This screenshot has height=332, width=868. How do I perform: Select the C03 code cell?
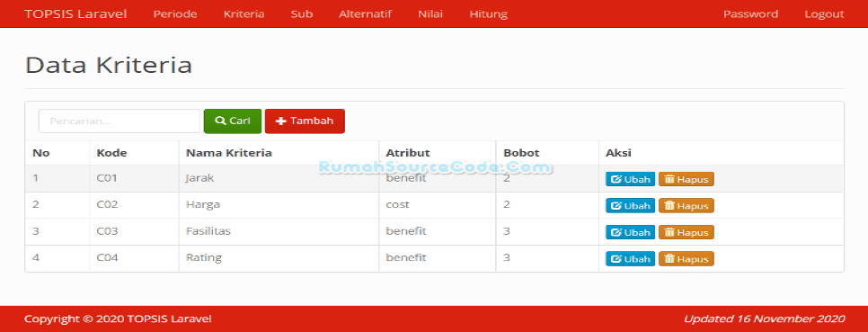[x=134, y=231]
